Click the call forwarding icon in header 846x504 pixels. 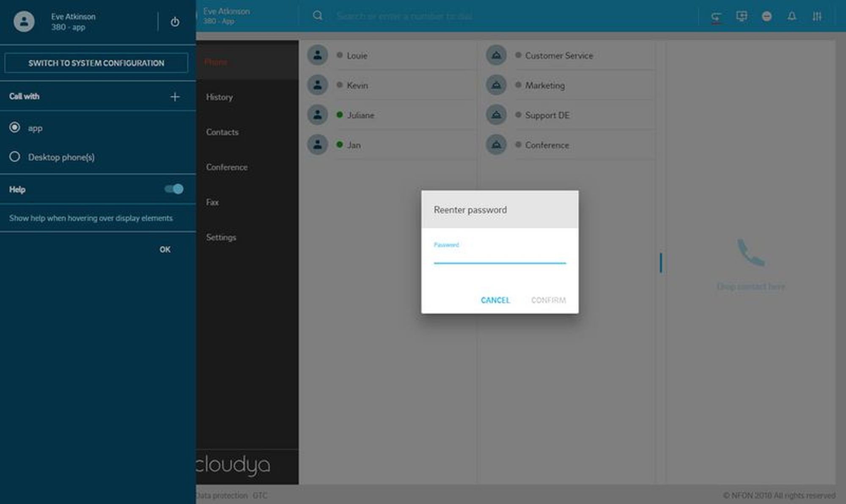click(x=716, y=17)
